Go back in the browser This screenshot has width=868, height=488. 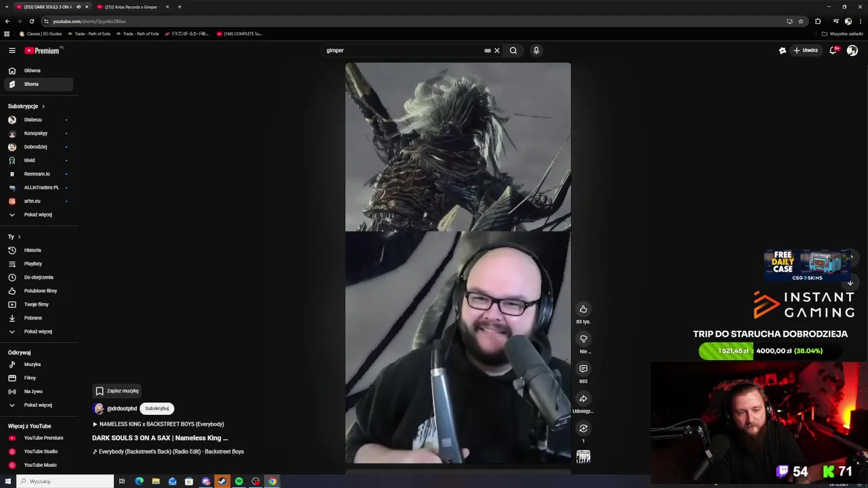[7, 21]
